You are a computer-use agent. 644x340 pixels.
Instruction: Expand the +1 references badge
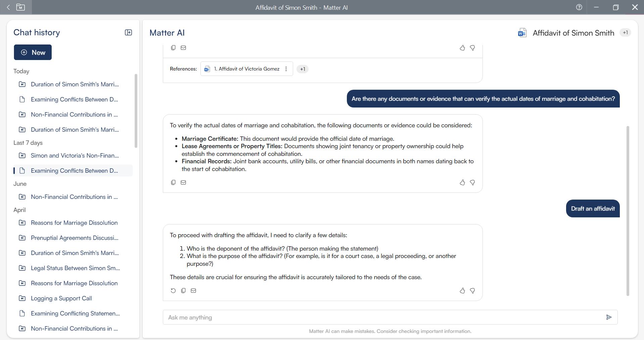click(303, 69)
